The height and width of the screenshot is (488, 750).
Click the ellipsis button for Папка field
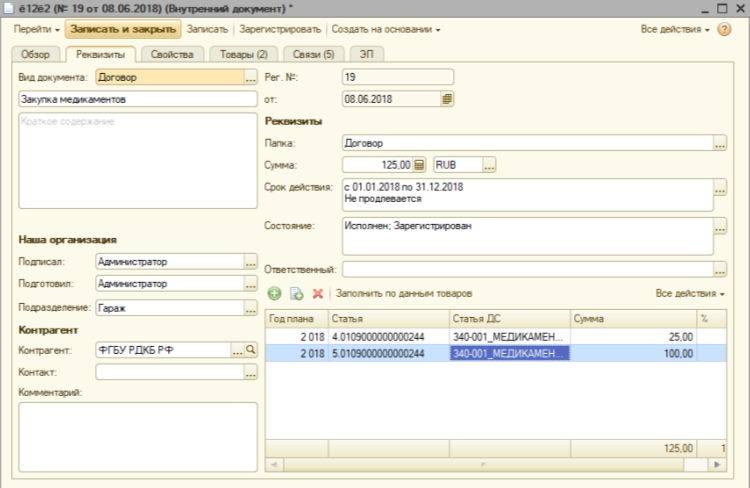pos(720,144)
